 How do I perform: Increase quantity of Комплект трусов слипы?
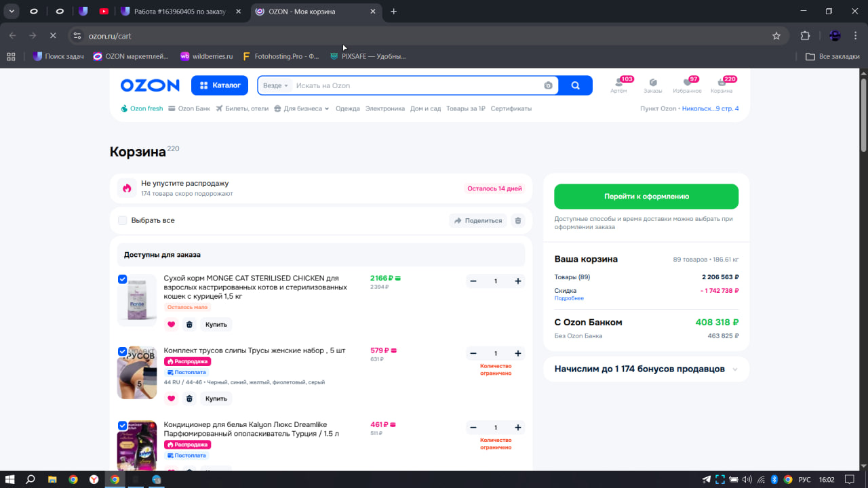tap(518, 354)
